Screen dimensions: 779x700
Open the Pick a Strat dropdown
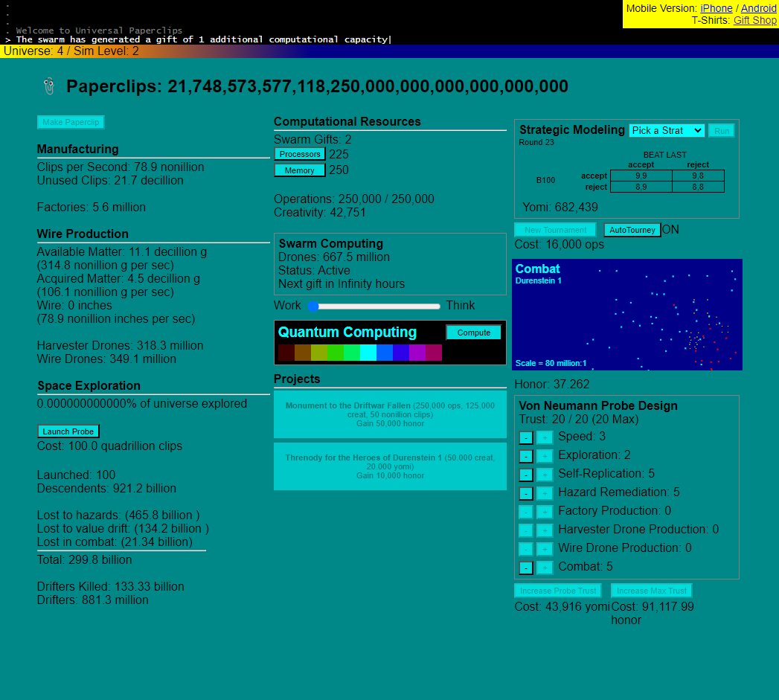click(667, 131)
